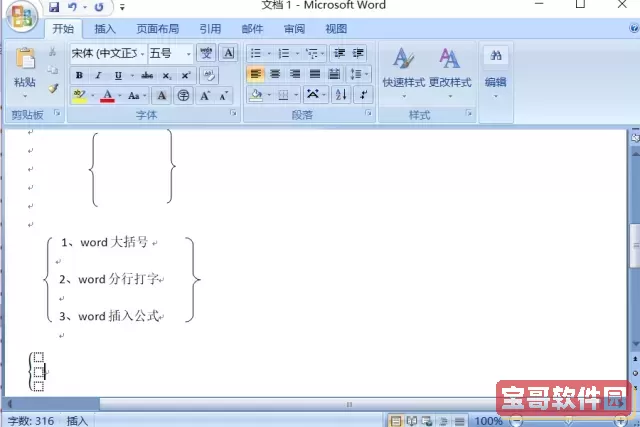This screenshot has width=640, height=427.
Task: Open font dialog launcher in 字体 group
Action: point(233,113)
